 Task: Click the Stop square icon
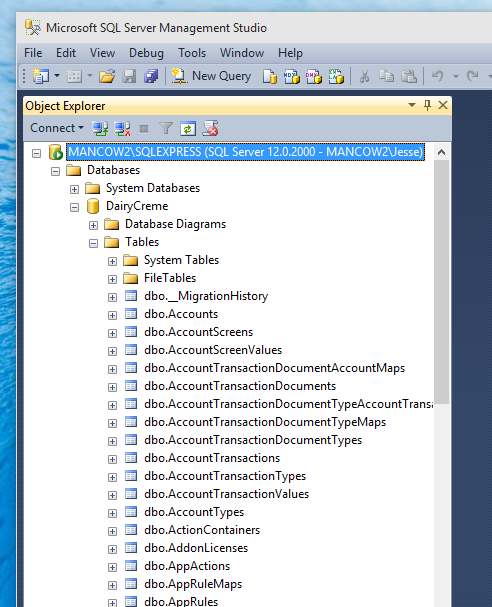pos(144,129)
